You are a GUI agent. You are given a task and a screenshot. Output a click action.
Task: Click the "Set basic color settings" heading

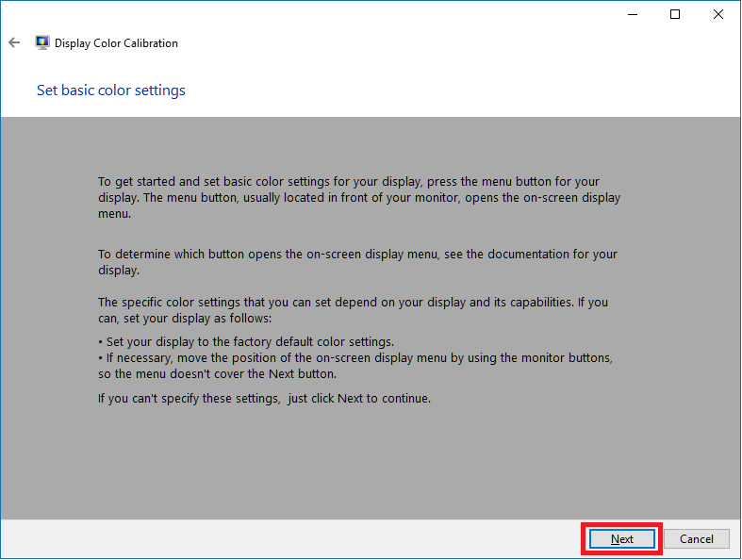110,91
